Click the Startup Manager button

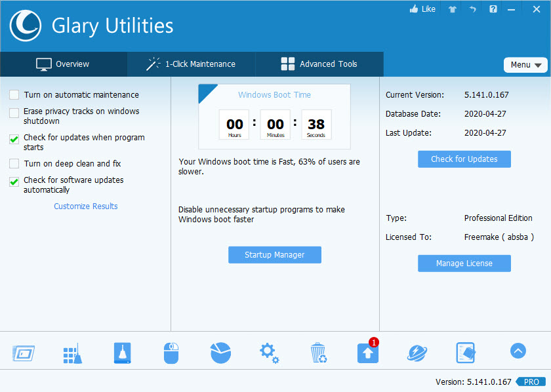click(x=275, y=254)
